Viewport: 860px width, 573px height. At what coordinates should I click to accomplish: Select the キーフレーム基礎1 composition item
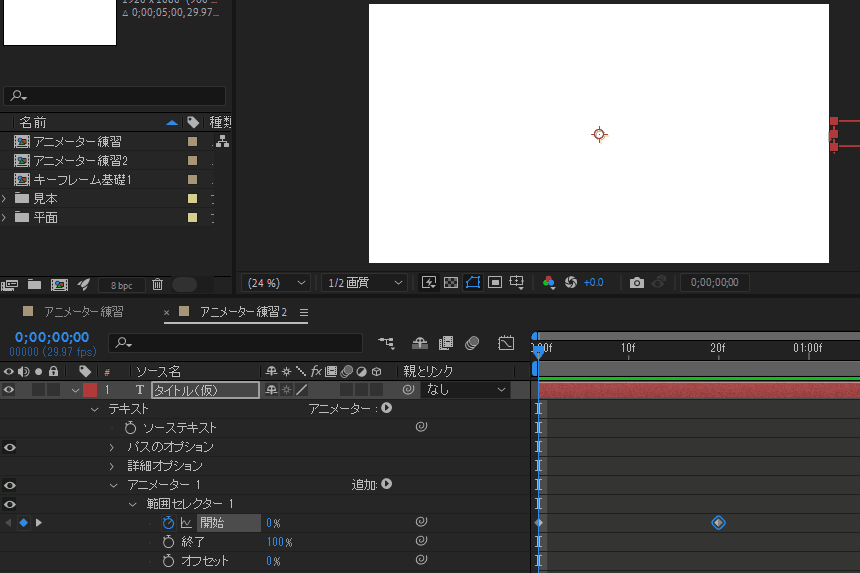point(82,180)
